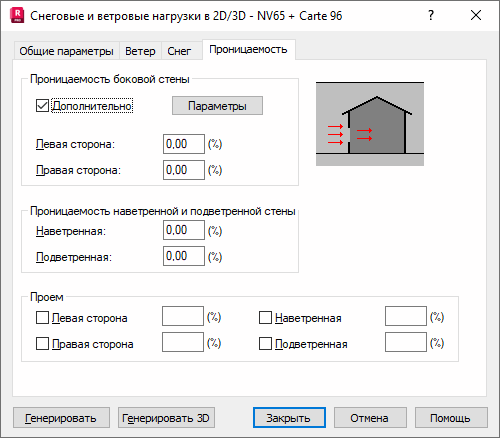Image resolution: width=500 pixels, height=438 pixels.
Task: Open the Ветер tab
Action: [140, 51]
